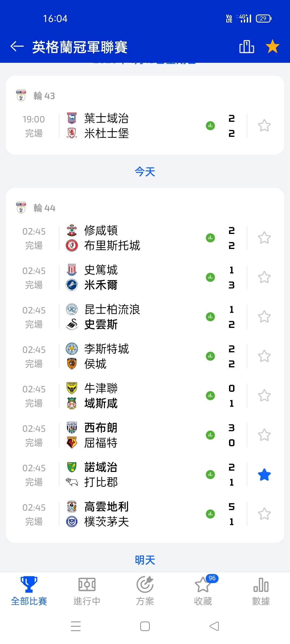Open 西布朗 vs 屈福特 match details
The width and height of the screenshot is (290, 644).
[x=134, y=435]
